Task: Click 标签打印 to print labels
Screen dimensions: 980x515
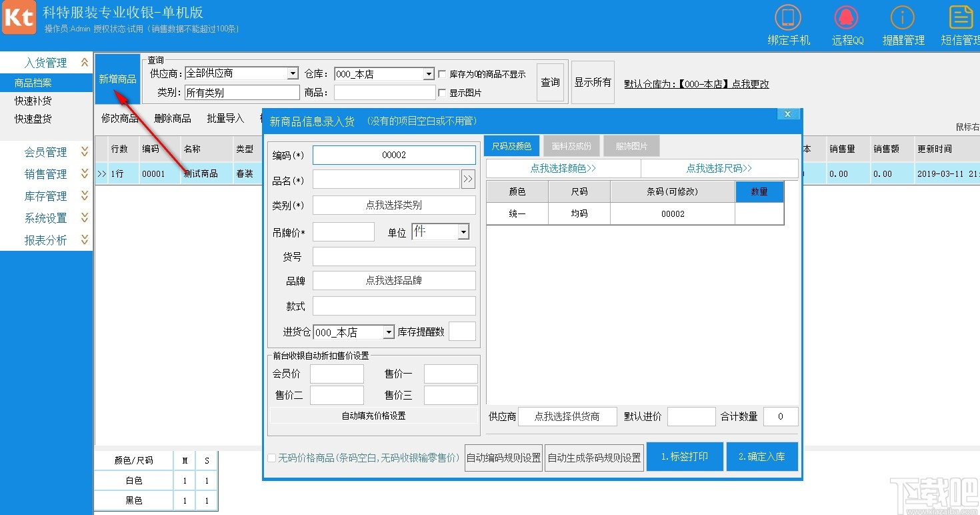Action: coord(685,456)
